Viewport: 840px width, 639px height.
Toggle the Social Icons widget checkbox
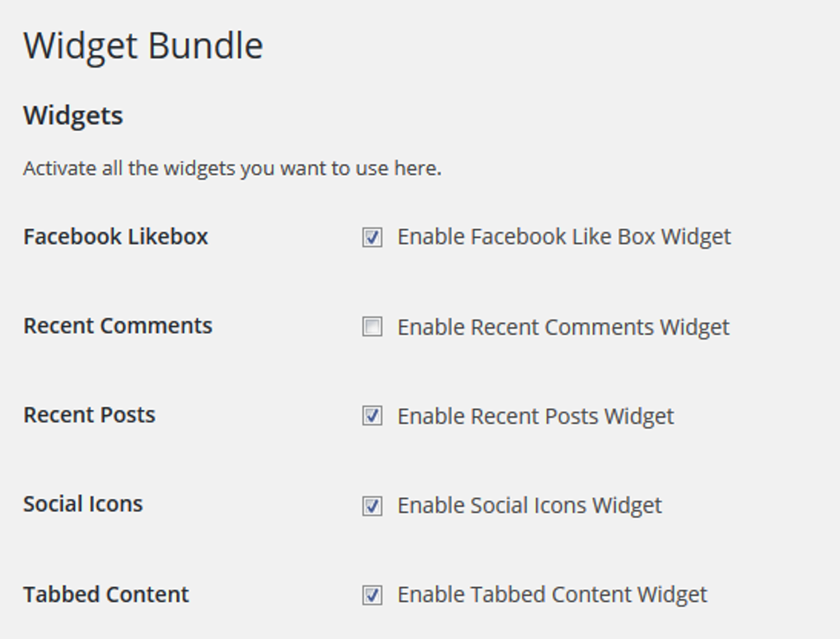(x=371, y=506)
